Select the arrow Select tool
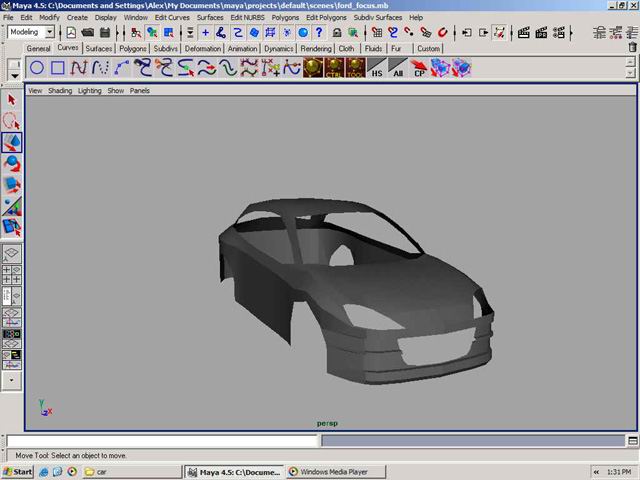The width and height of the screenshot is (640, 480). pos(12,100)
